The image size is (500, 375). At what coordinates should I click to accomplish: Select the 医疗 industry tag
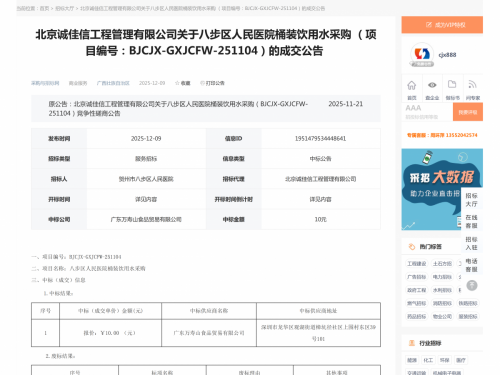pyautogui.click(x=461, y=360)
